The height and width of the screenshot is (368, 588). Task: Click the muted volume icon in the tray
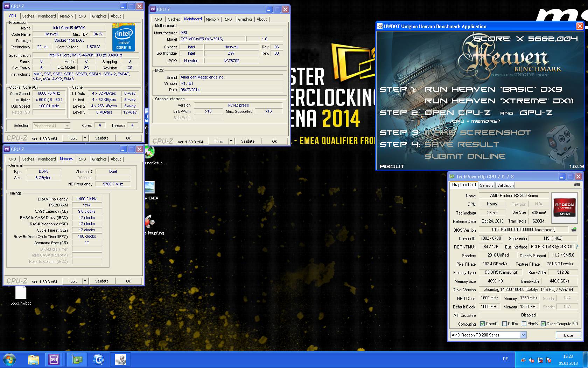pos(532,360)
